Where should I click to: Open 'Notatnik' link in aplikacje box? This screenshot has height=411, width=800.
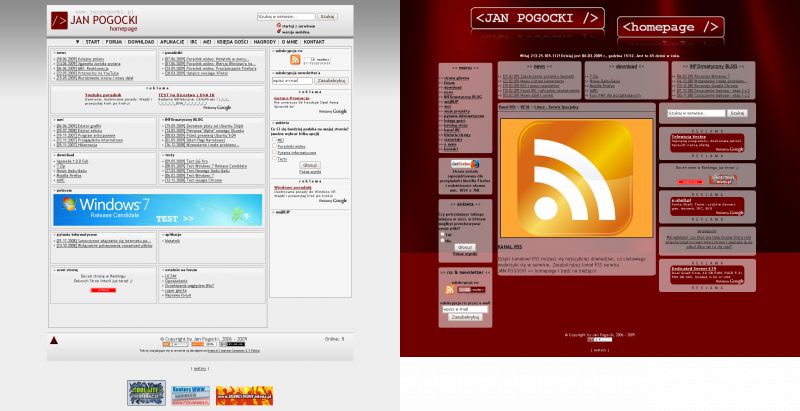(172, 241)
